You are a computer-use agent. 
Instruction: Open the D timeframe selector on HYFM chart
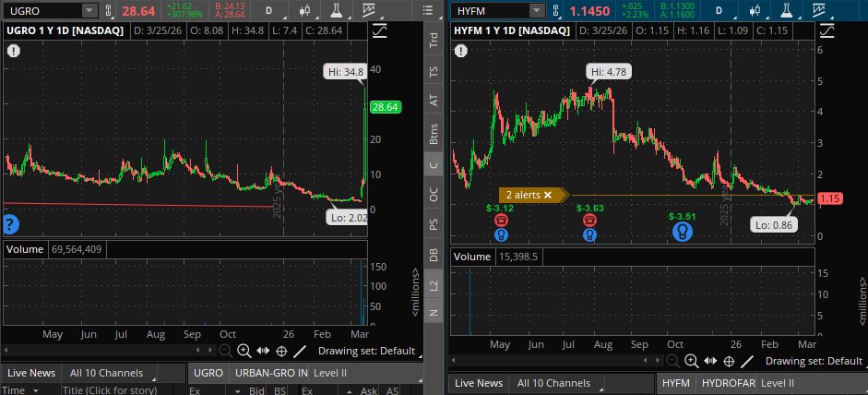pyautogui.click(x=719, y=10)
